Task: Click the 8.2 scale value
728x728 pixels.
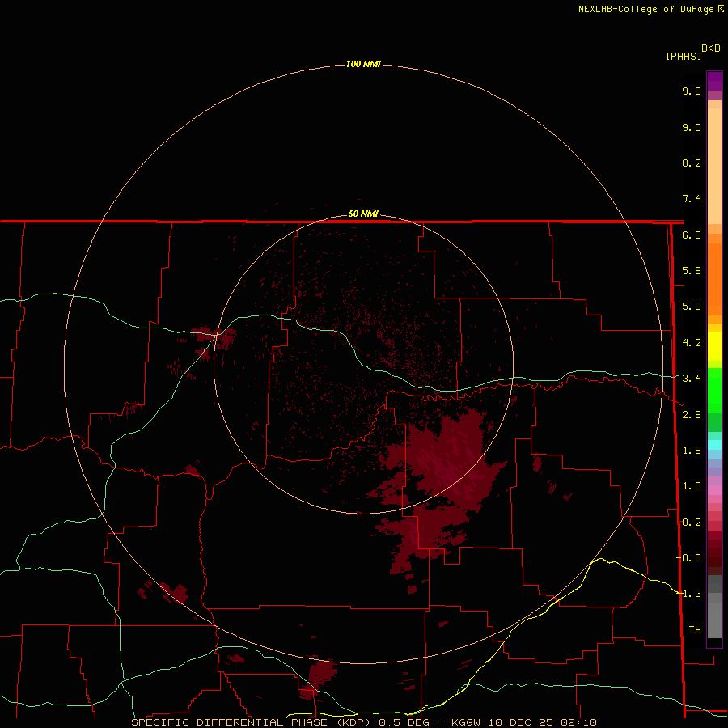Action: coord(692,163)
